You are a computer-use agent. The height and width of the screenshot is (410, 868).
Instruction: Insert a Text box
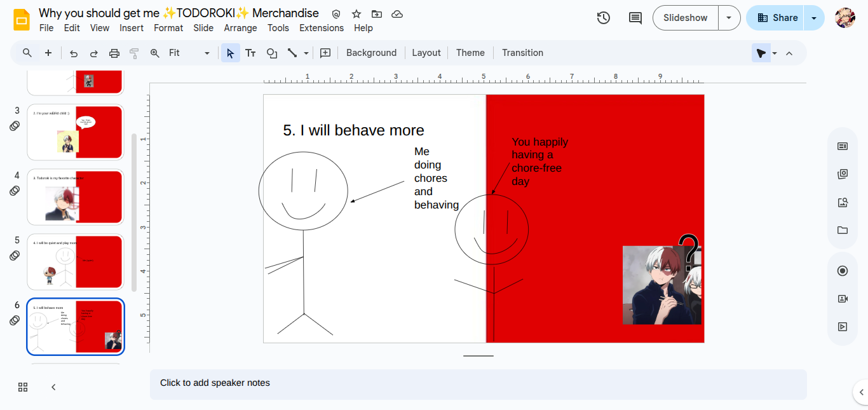click(x=251, y=53)
